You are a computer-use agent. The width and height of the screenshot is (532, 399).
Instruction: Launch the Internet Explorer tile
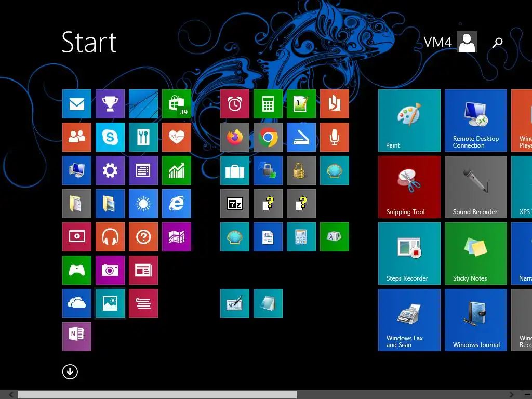click(x=177, y=204)
